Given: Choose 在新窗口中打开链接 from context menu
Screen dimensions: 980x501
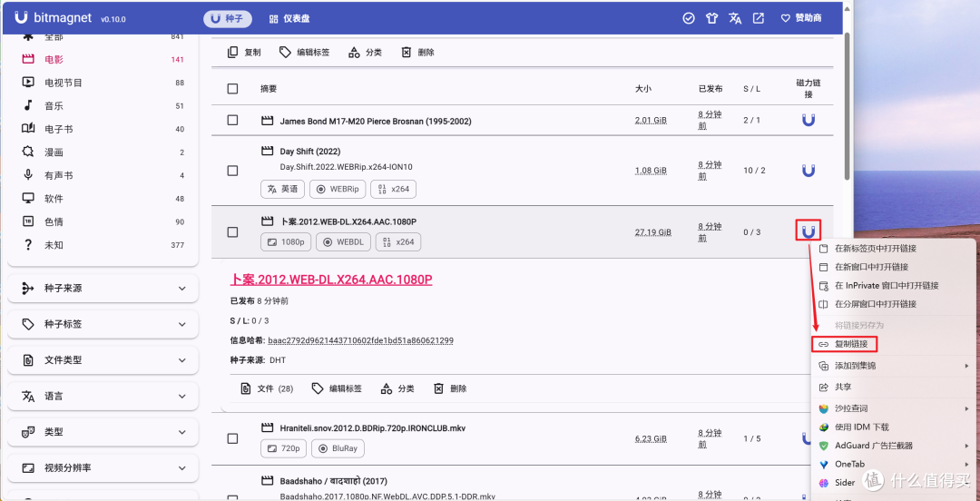Looking at the screenshot, I should pyautogui.click(x=893, y=267).
